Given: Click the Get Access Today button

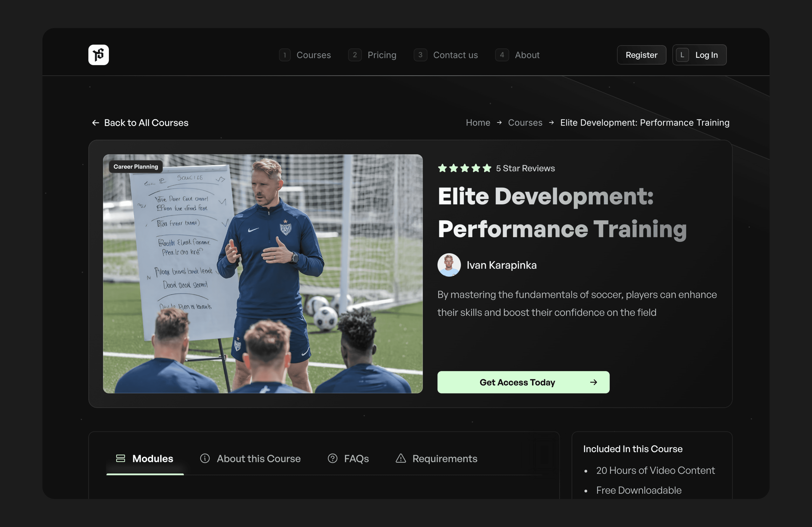Looking at the screenshot, I should [523, 382].
